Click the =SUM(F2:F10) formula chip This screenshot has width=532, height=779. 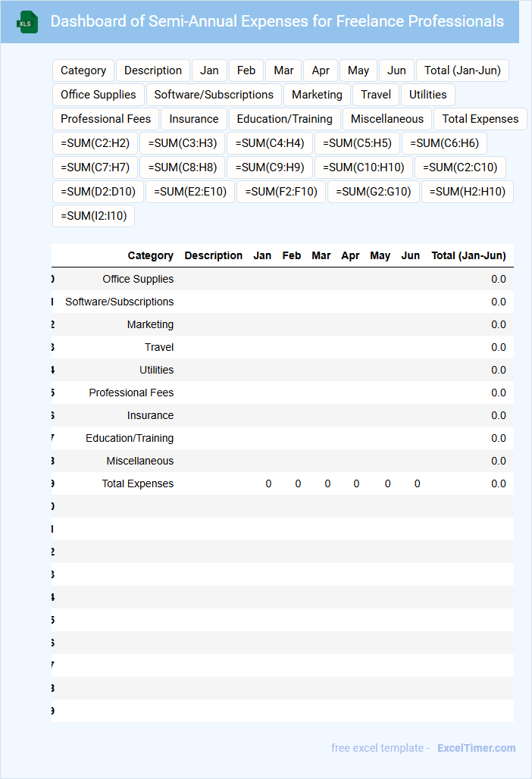[x=281, y=192]
